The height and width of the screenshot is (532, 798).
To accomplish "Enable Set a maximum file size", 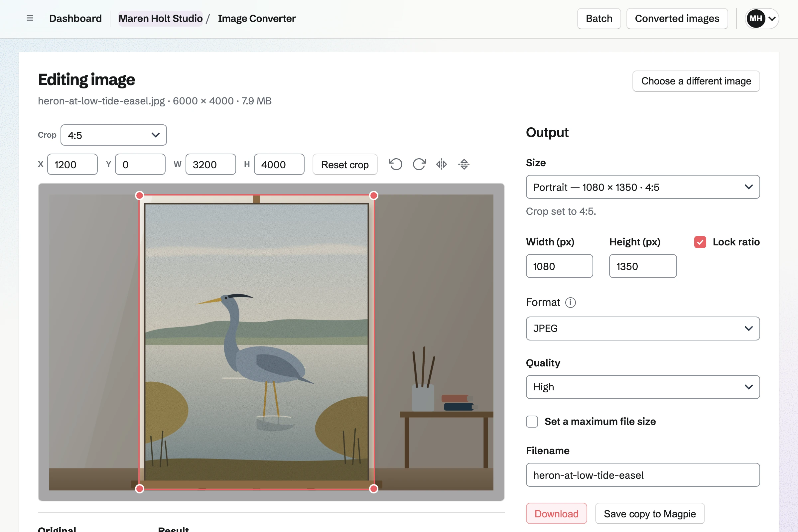I will 532,421.
